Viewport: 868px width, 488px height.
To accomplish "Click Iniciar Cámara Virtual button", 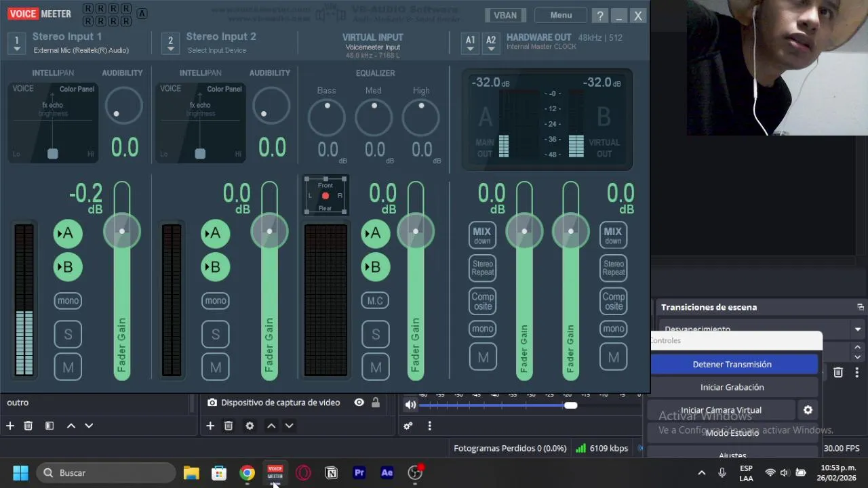I will coord(722,410).
